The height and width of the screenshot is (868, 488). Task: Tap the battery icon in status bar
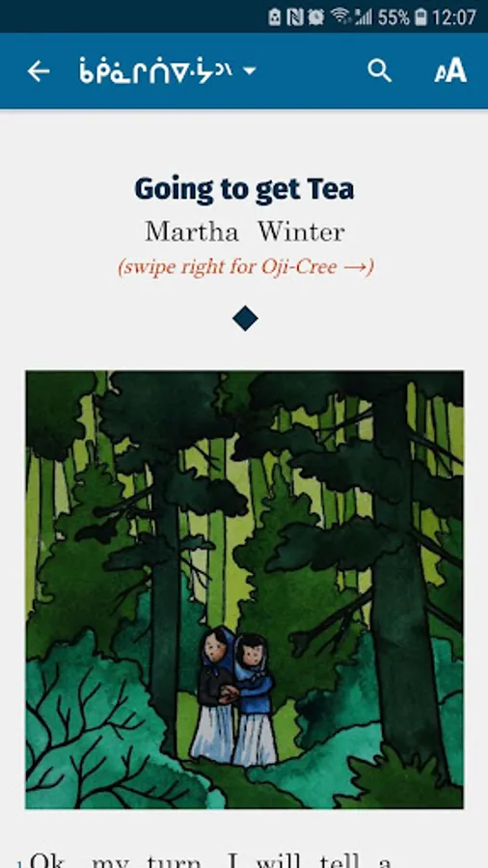[x=420, y=16]
